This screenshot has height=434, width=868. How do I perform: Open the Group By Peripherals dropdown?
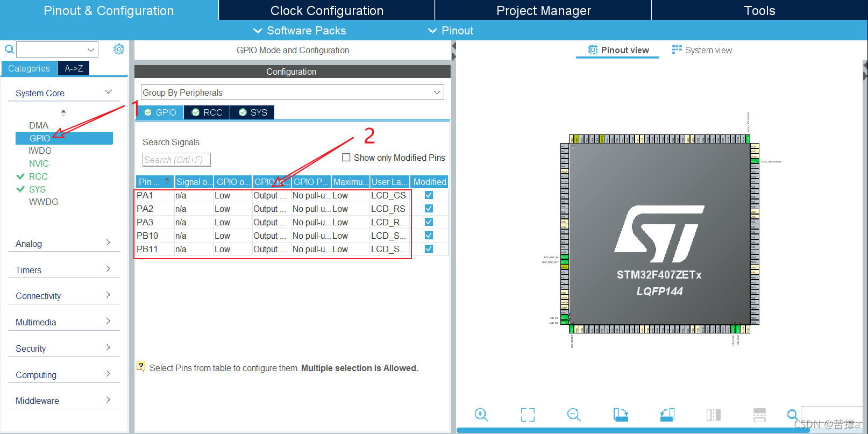(293, 93)
